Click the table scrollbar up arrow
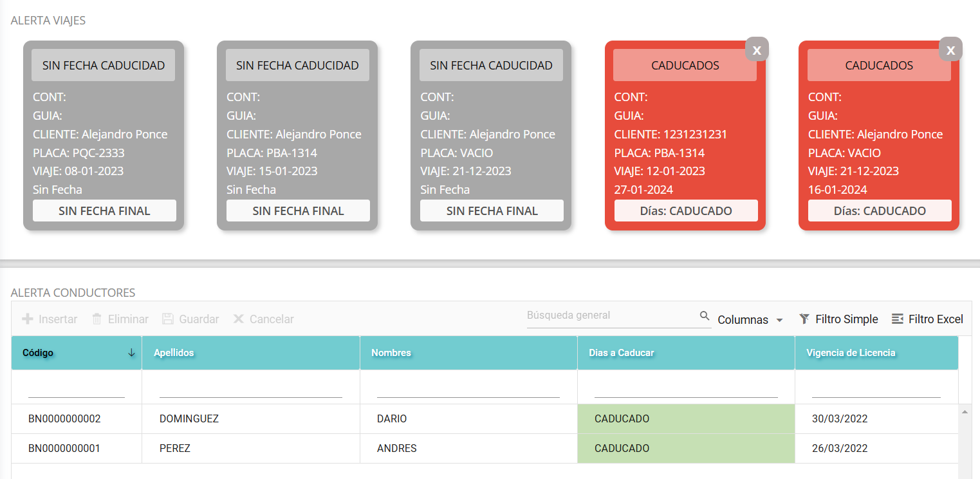Image resolution: width=980 pixels, height=479 pixels. coord(963,411)
